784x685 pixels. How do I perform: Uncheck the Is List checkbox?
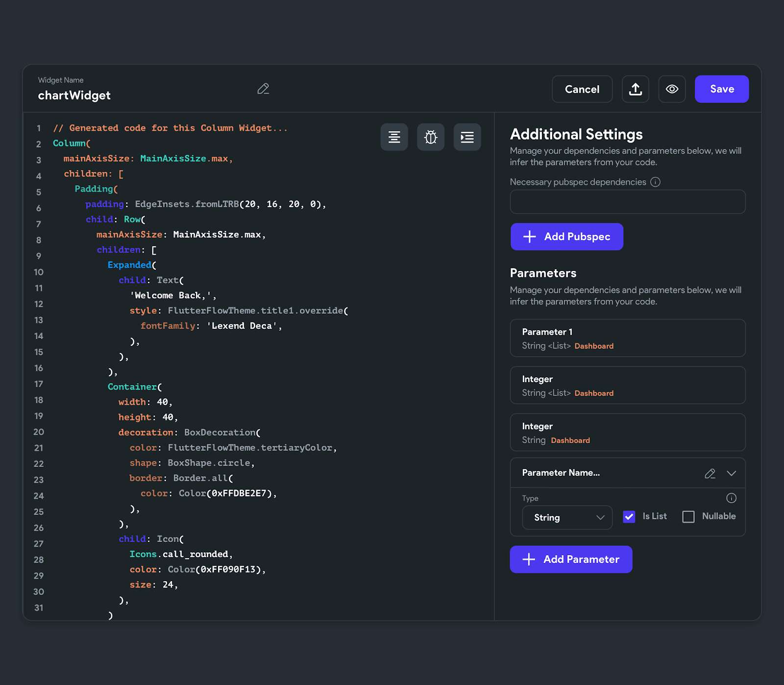pos(629,516)
